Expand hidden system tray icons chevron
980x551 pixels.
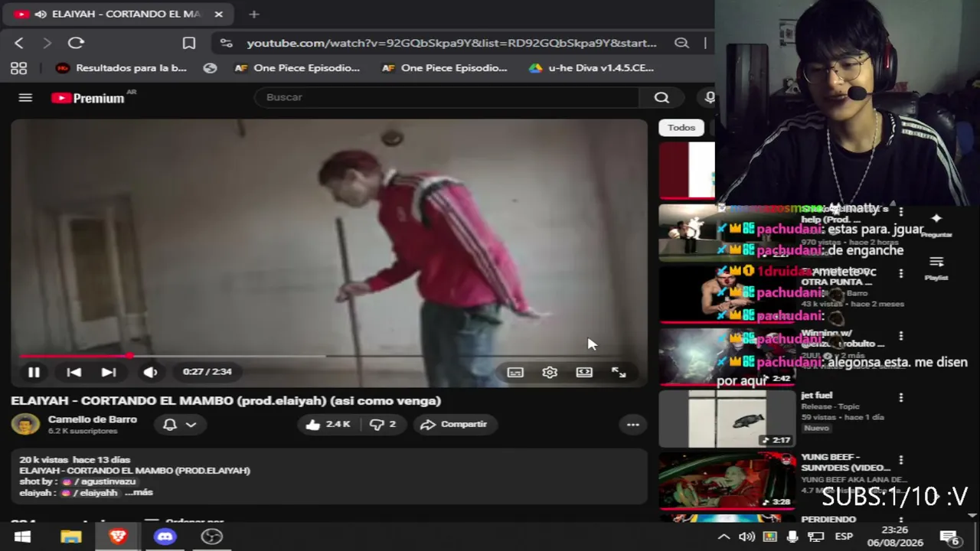724,536
